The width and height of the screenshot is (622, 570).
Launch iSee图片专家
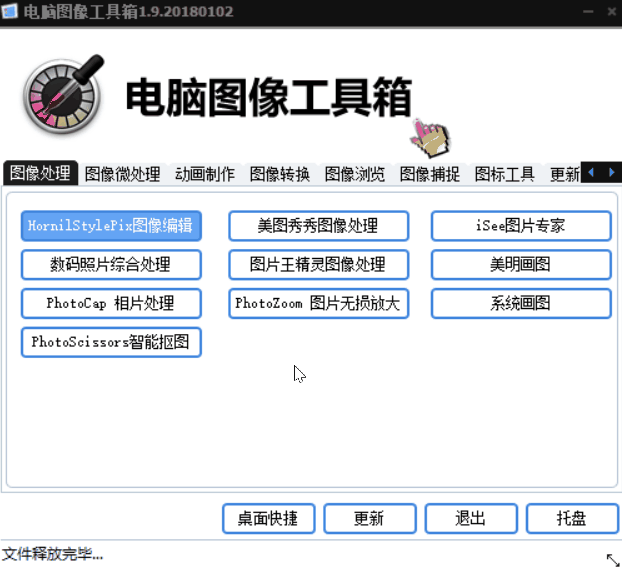(x=521, y=226)
